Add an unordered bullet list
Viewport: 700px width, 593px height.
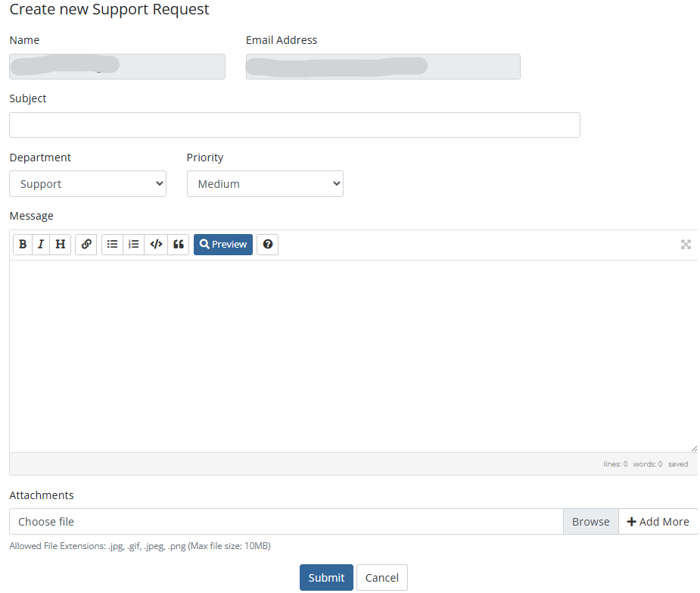click(112, 245)
